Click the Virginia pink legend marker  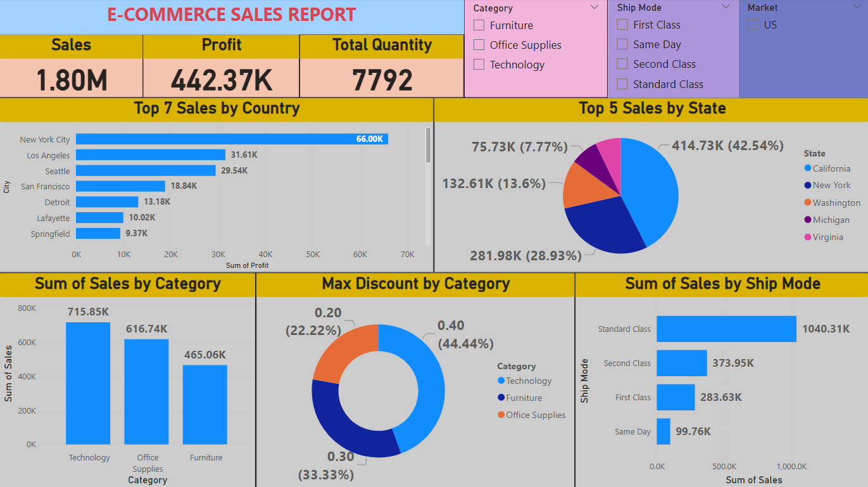click(807, 237)
